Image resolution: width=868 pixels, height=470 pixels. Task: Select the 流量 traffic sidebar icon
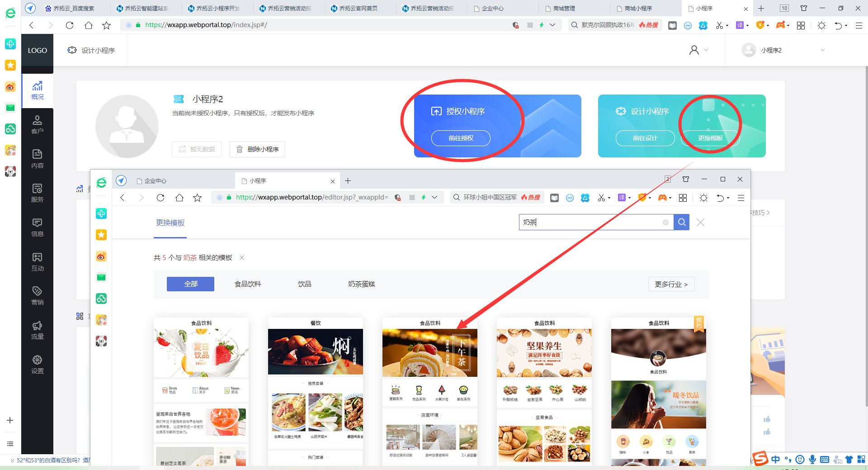pos(37,330)
